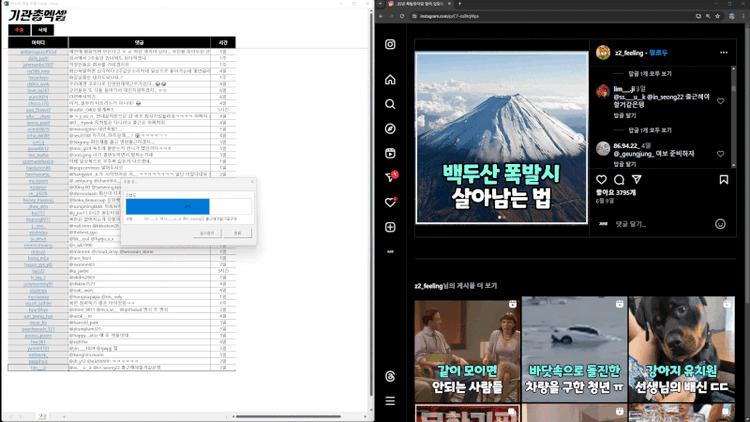
Task: Open the Explore compass icon
Action: [x=390, y=129]
